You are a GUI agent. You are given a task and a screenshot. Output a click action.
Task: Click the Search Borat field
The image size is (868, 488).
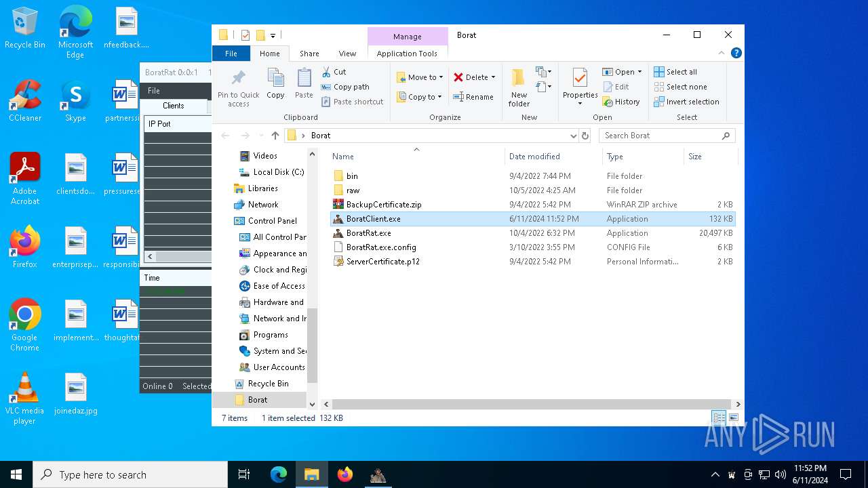pos(667,136)
